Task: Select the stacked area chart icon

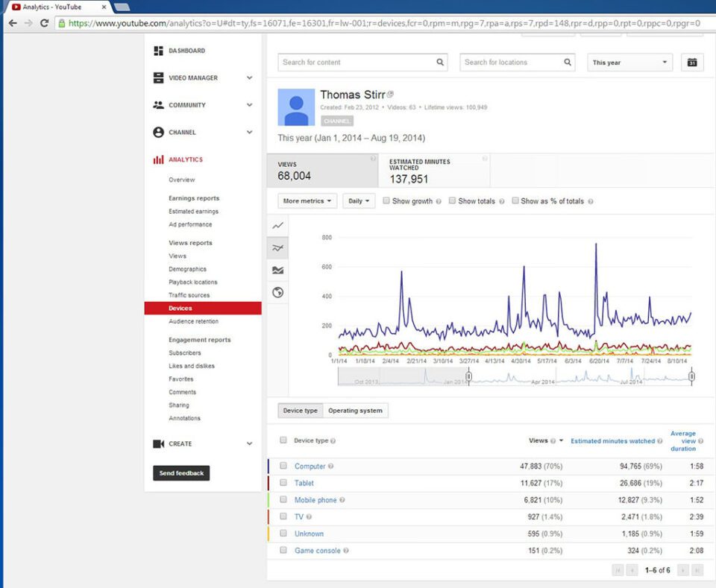Action: pyautogui.click(x=277, y=270)
